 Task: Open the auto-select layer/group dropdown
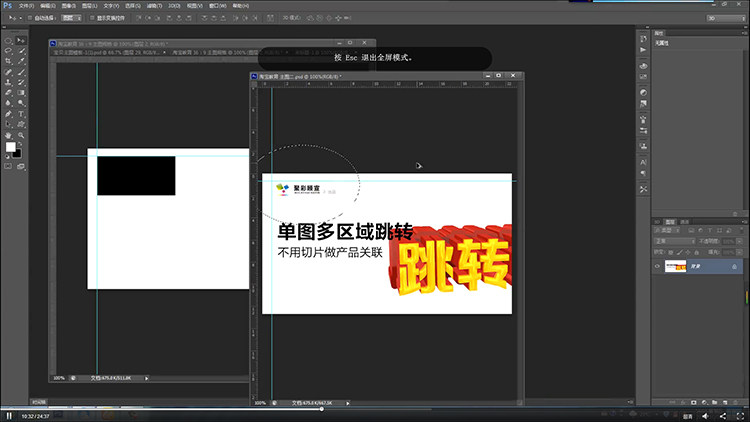71,18
